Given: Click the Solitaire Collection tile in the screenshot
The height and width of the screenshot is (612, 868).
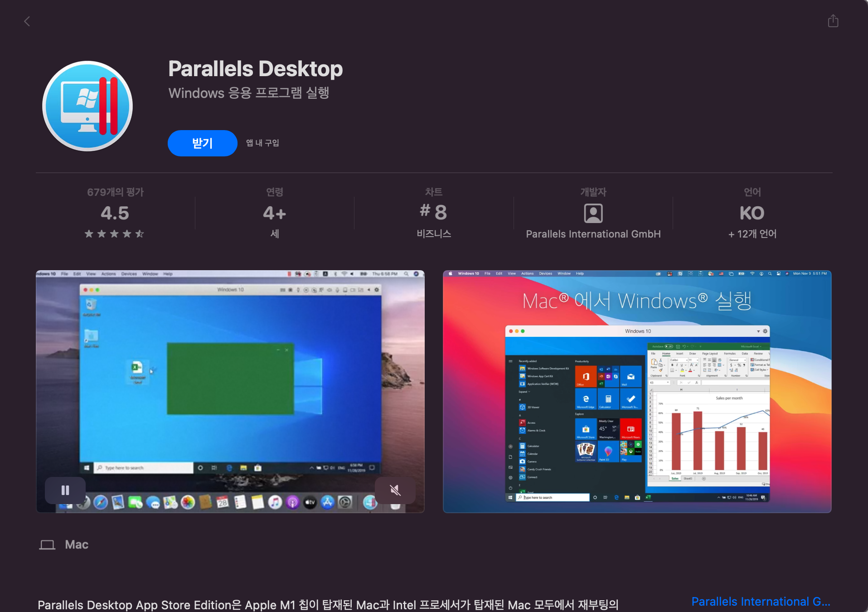Looking at the screenshot, I should [586, 452].
